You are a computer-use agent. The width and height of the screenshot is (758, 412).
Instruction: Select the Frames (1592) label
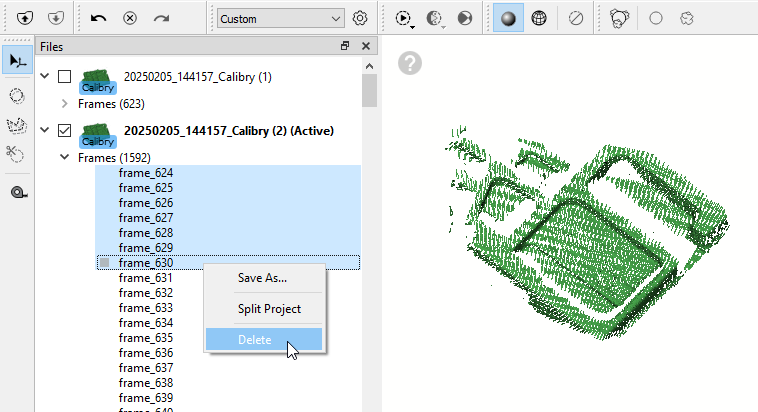(114, 158)
